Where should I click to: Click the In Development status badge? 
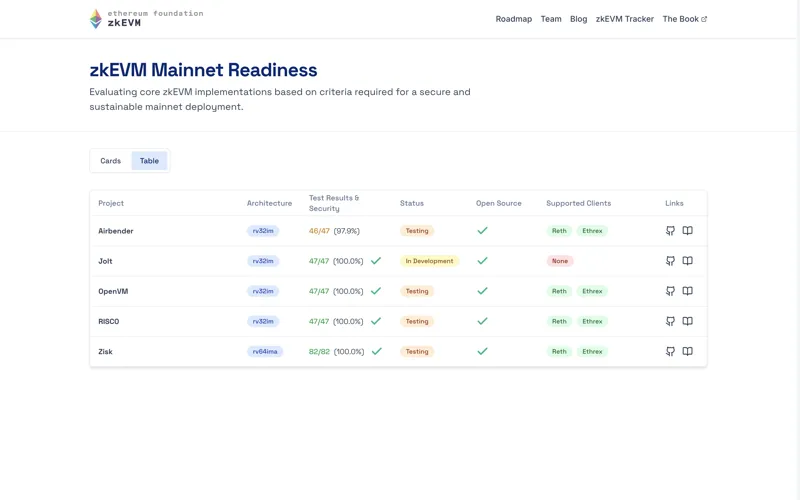[429, 261]
